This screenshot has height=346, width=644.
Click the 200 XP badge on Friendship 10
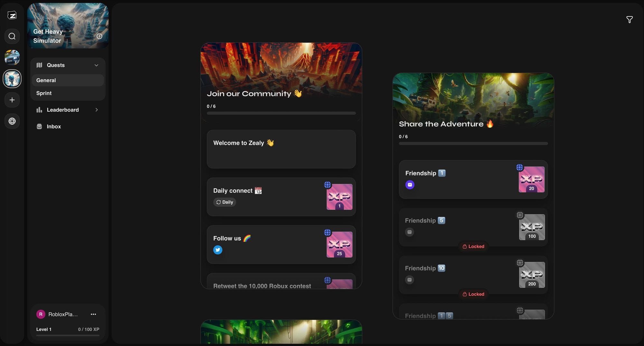click(x=532, y=275)
